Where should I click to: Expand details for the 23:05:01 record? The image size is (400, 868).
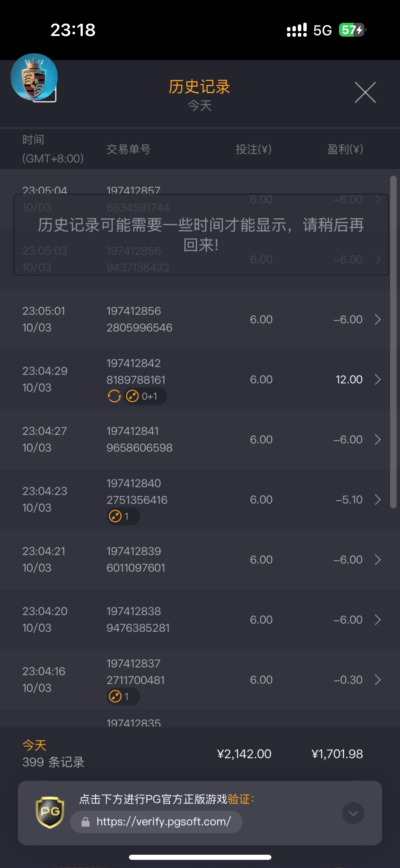(378, 320)
